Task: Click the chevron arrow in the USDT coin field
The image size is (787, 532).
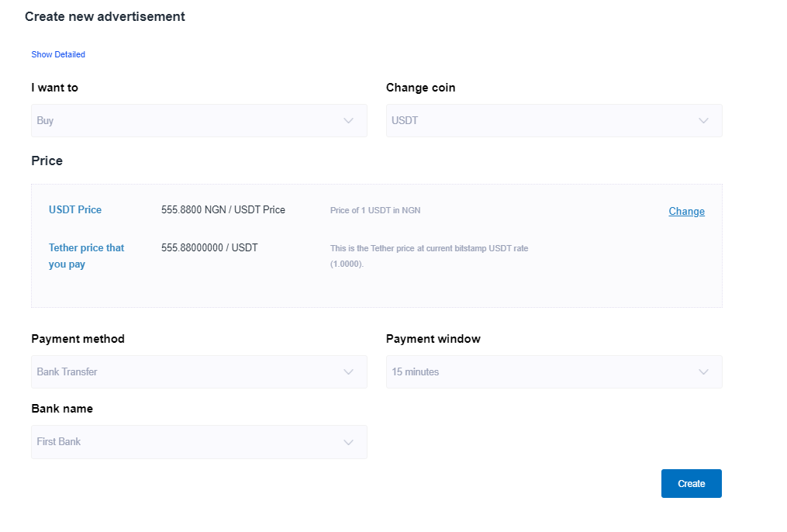Action: (x=703, y=121)
